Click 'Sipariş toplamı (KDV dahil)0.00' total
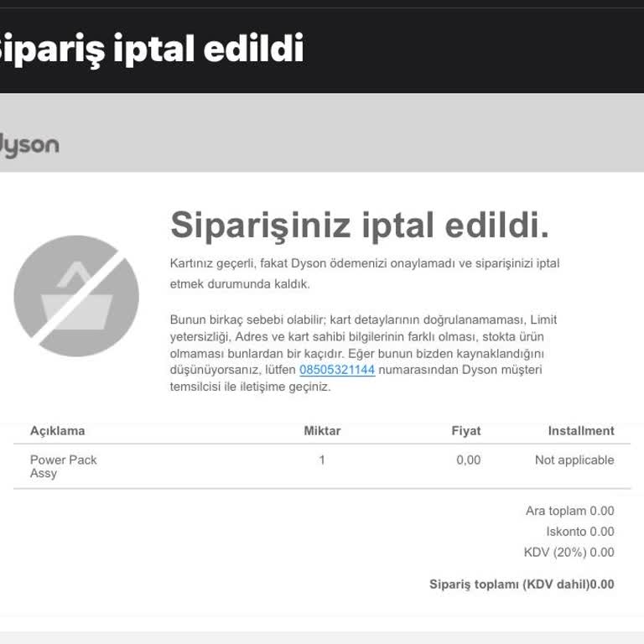Screen dimensions: 644x644 [522, 584]
